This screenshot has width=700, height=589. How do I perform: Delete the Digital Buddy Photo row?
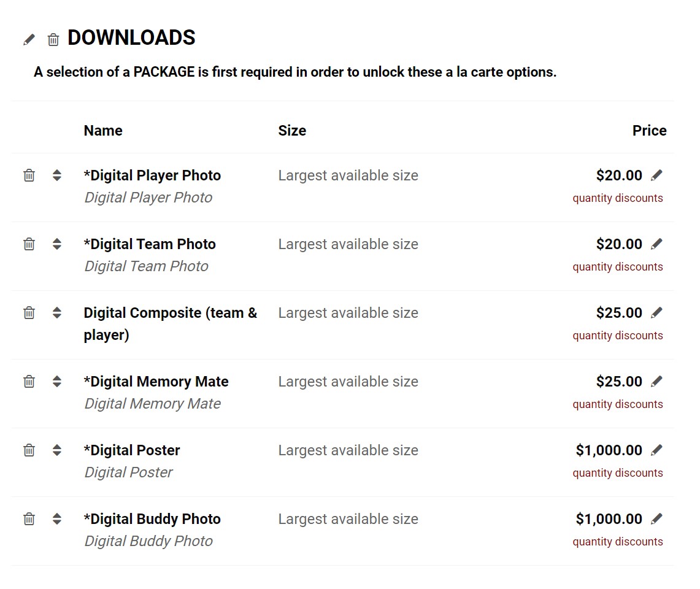point(29,519)
